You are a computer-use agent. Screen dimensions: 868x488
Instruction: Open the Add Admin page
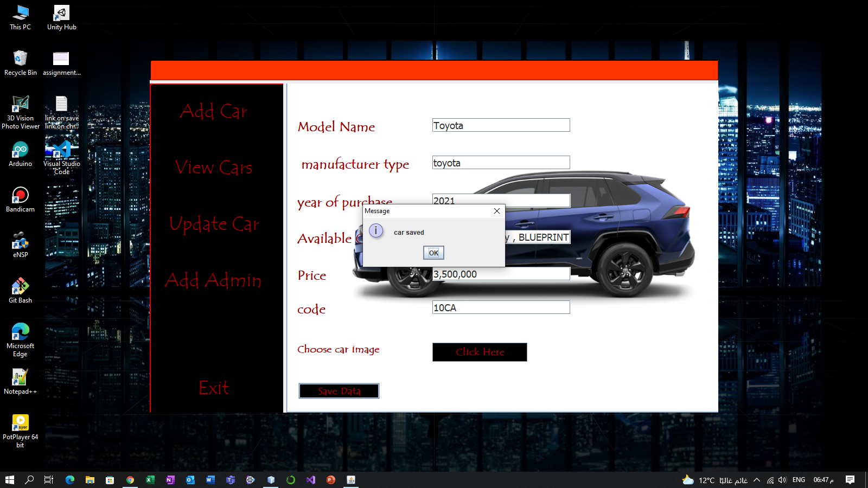tap(214, 280)
